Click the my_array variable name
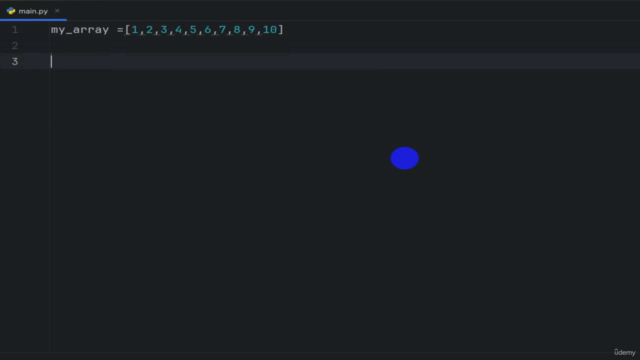The height and width of the screenshot is (360, 640). [x=80, y=30]
